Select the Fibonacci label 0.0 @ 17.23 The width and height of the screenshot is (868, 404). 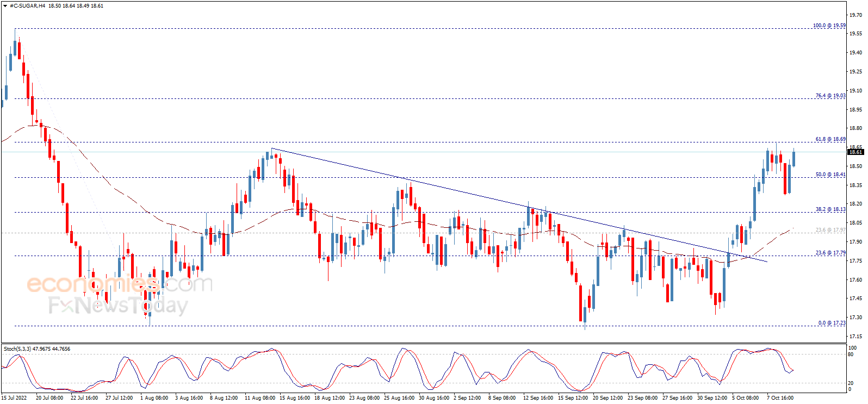pos(832,323)
